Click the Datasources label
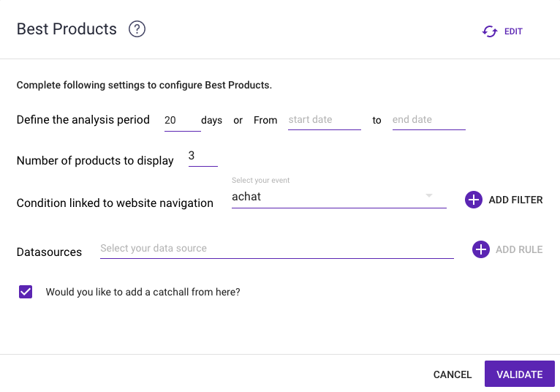560x392 pixels. coord(49,252)
